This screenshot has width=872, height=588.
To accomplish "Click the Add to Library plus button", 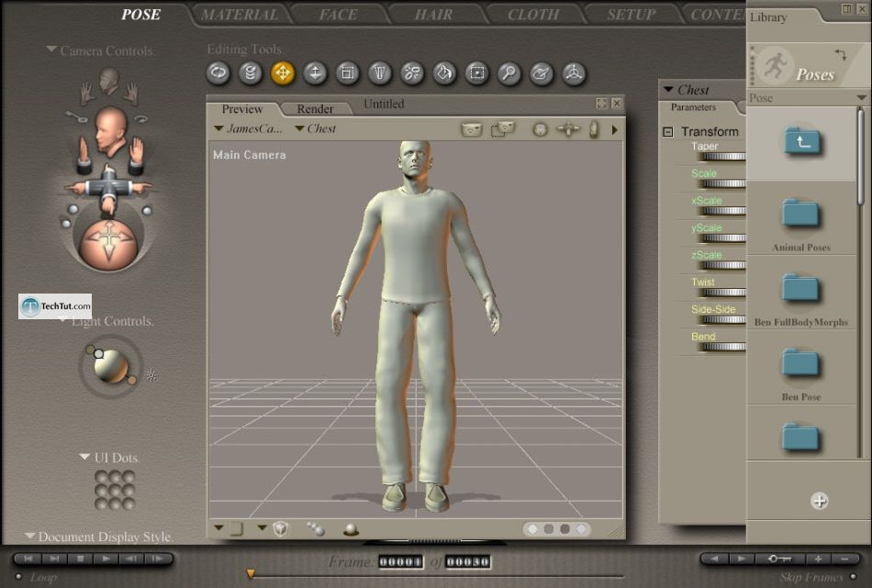I will tap(819, 501).
